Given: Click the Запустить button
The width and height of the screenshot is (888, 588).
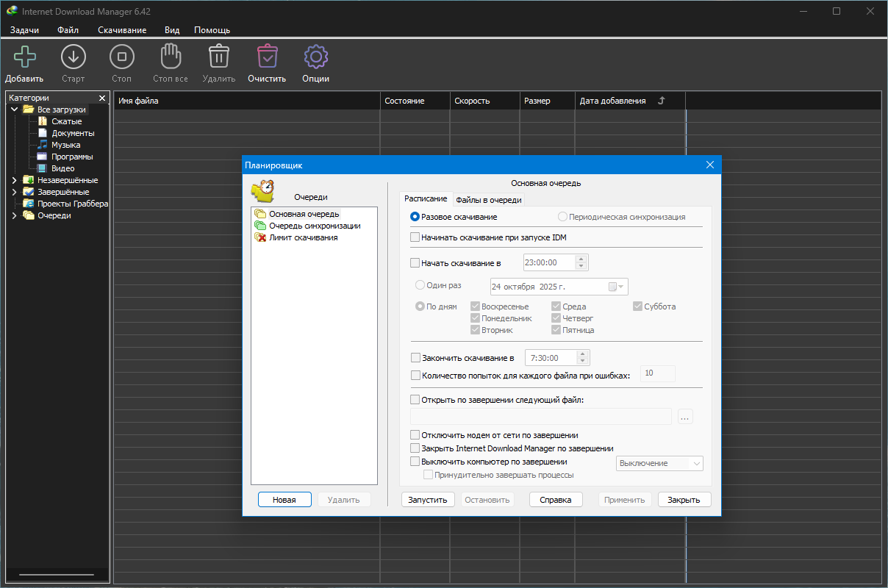Looking at the screenshot, I should click(428, 500).
